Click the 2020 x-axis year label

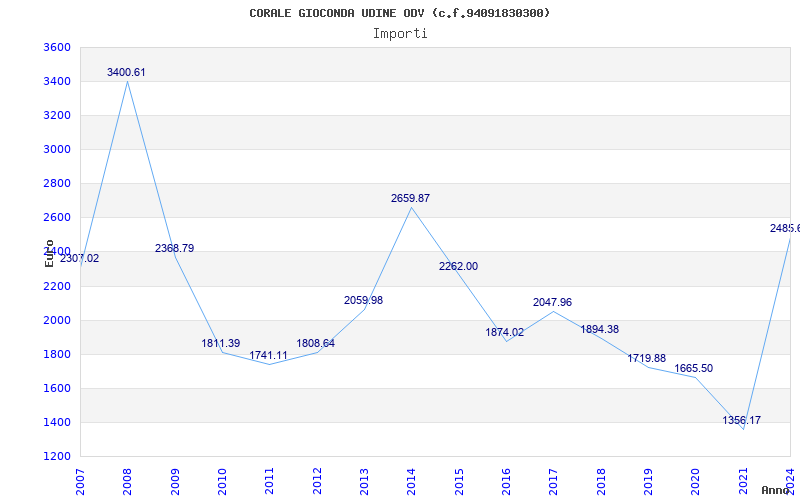tap(695, 482)
